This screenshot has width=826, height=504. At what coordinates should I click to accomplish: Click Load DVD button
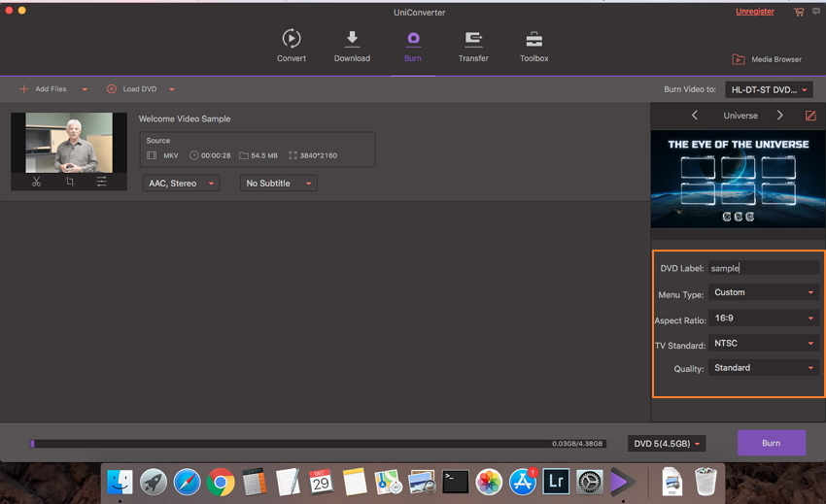132,89
